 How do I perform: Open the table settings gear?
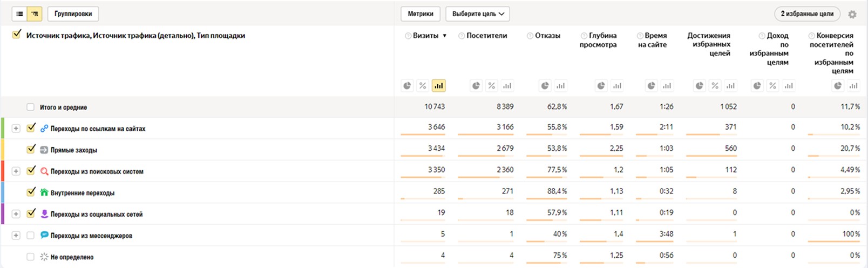point(852,15)
